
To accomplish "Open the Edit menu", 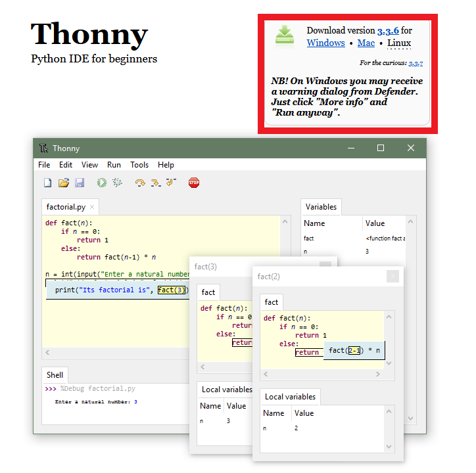I will [66, 165].
